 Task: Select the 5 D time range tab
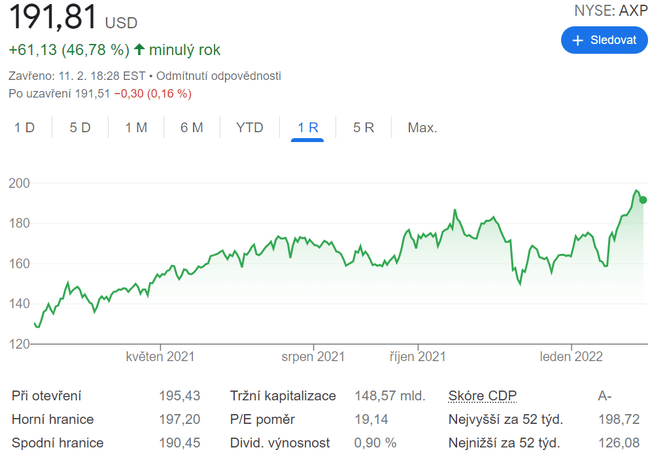pyautogui.click(x=80, y=127)
